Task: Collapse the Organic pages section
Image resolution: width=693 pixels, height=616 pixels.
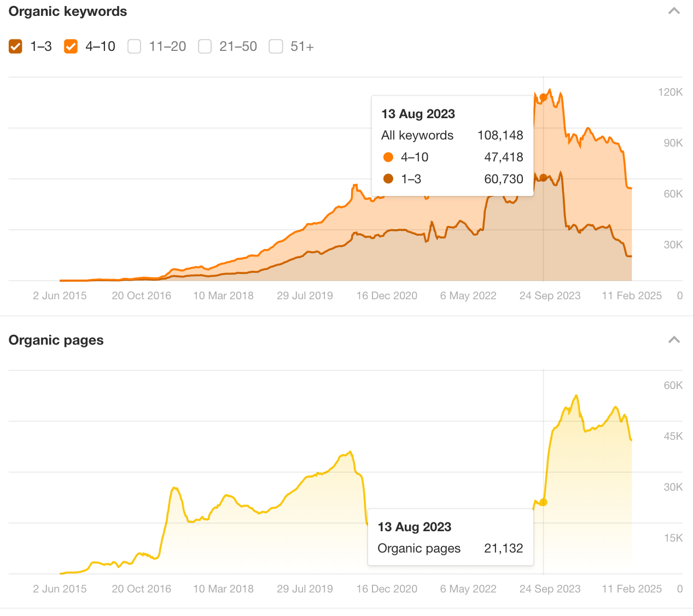Action: (x=674, y=340)
